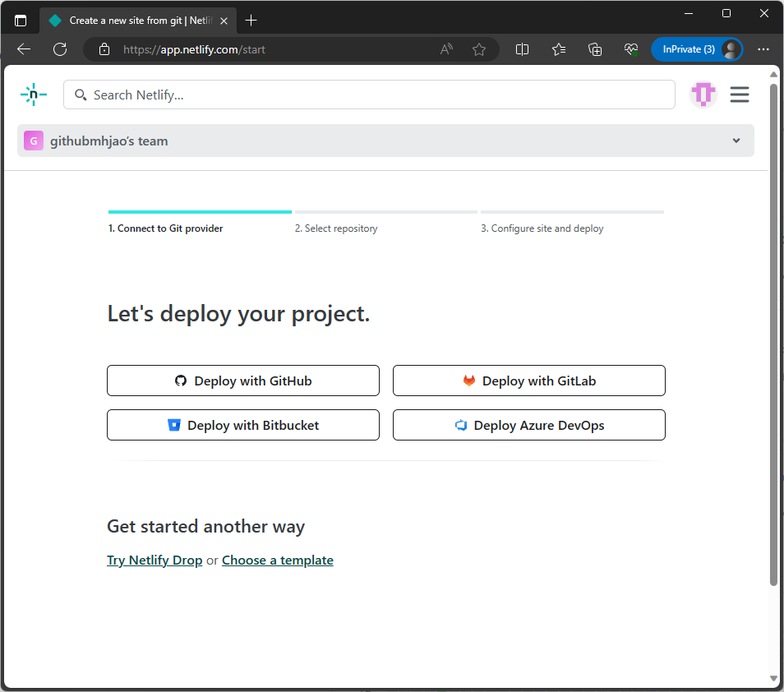Screen dimensions: 784x692
Task: Open split screen view
Action: (522, 49)
